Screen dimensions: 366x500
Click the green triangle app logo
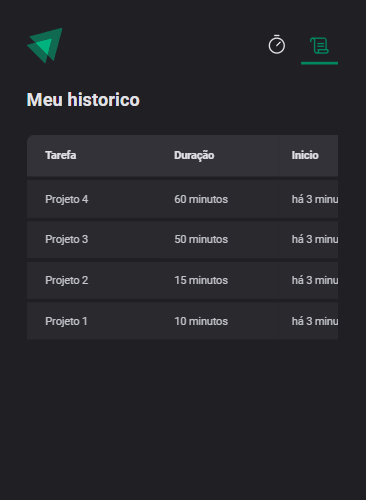[x=45, y=45]
